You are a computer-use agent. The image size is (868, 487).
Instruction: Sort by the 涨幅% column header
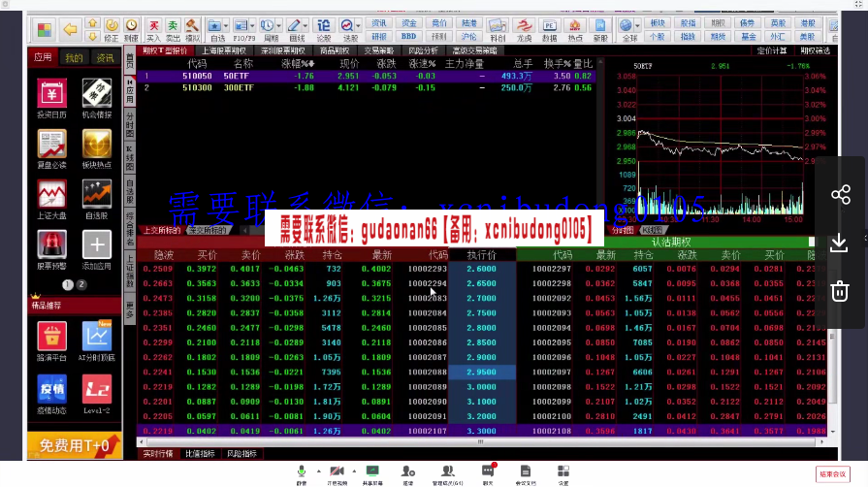(x=298, y=64)
